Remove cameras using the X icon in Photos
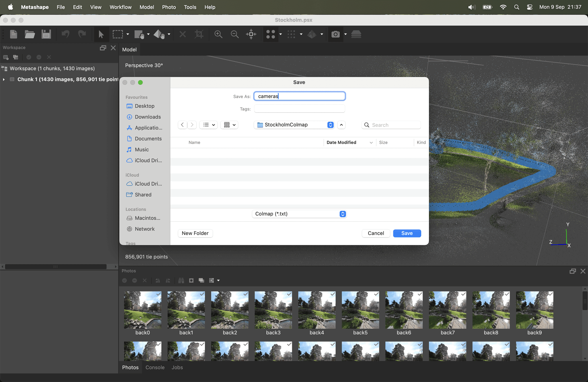 (144, 280)
